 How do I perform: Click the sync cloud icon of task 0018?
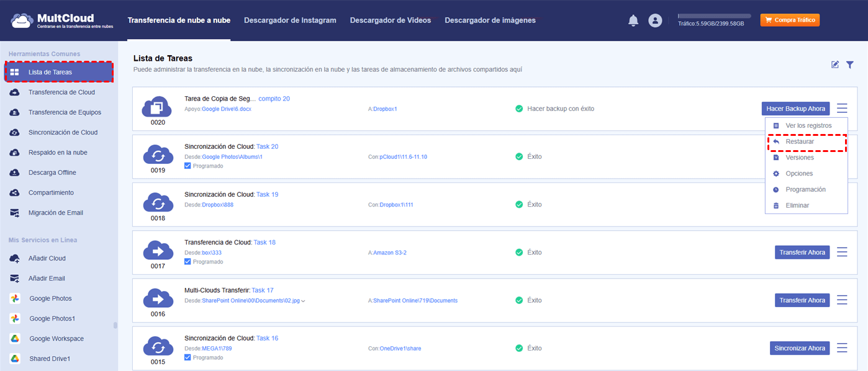pos(158,202)
